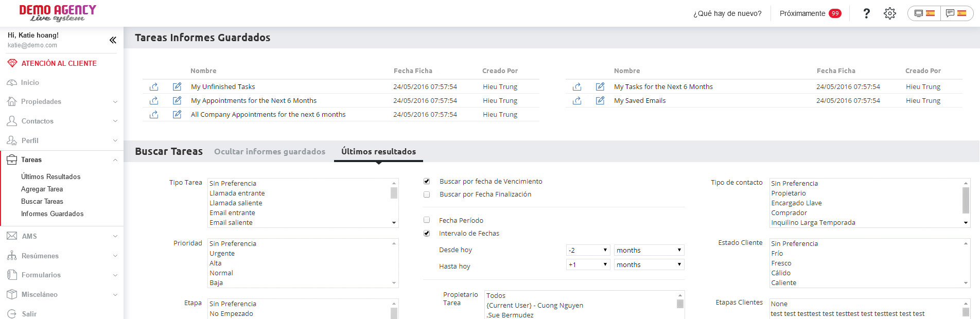This screenshot has width=980, height=319.
Task: Click share icon for My Unfinished Tasks
Action: coord(153,86)
